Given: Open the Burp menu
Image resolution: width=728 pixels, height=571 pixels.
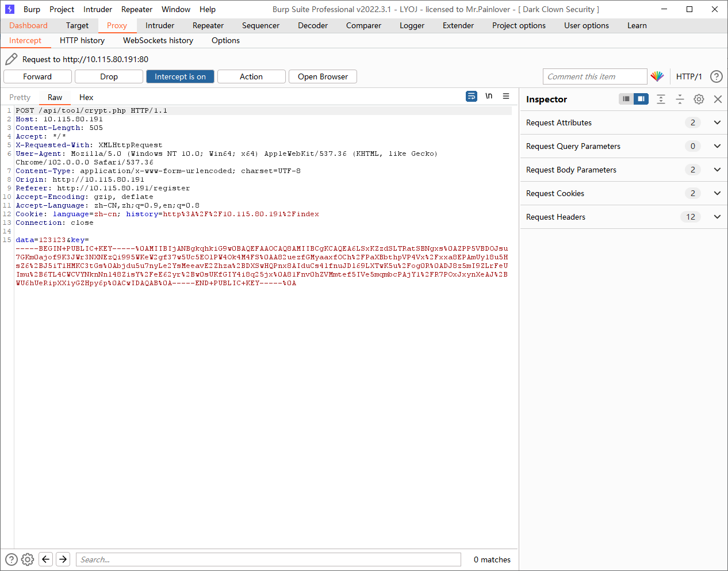Looking at the screenshot, I should click(x=32, y=9).
